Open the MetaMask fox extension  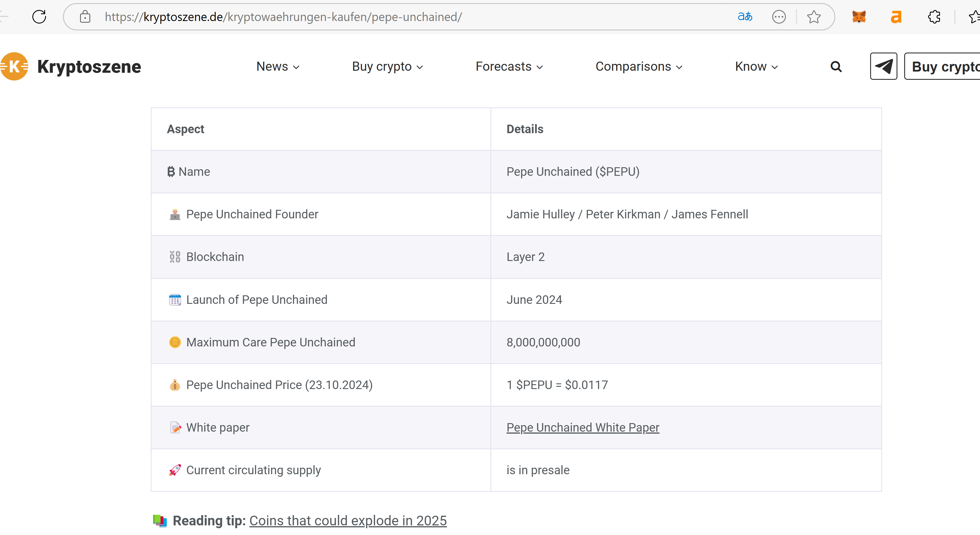[x=859, y=17]
